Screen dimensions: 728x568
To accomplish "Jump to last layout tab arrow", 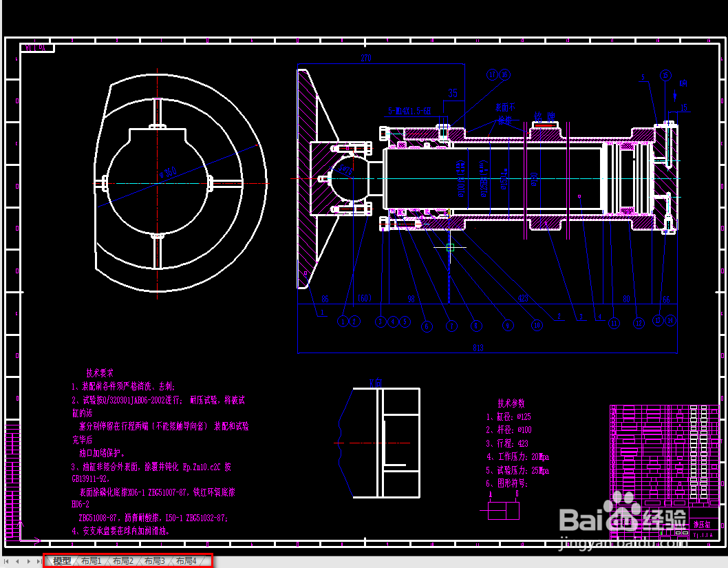I will point(39,562).
